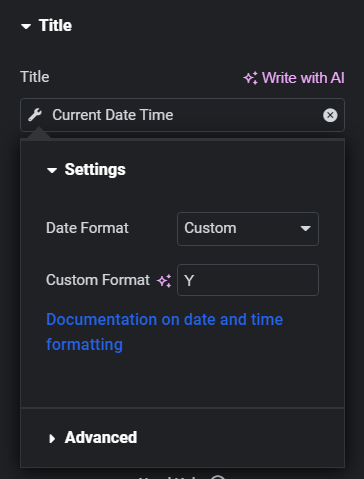Click the wrench icon beside Current Date Time

[x=35, y=115]
